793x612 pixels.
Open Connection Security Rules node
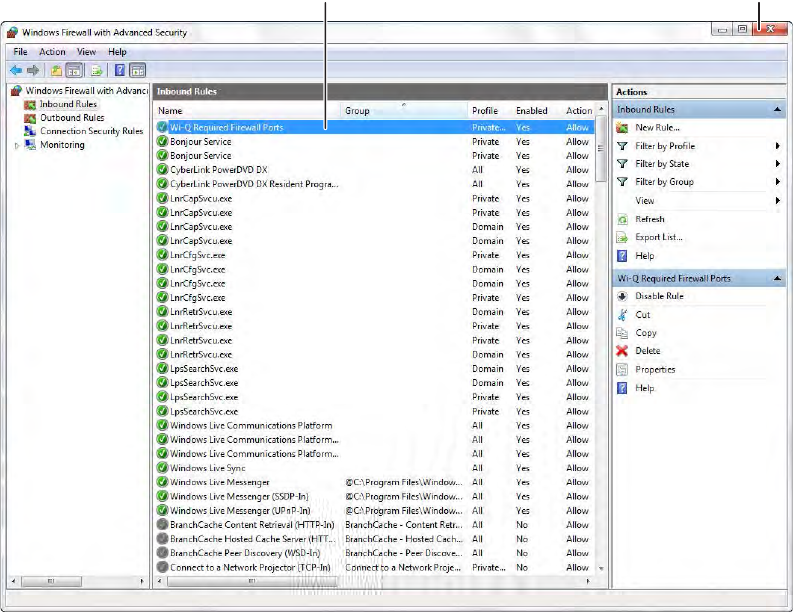[92, 131]
